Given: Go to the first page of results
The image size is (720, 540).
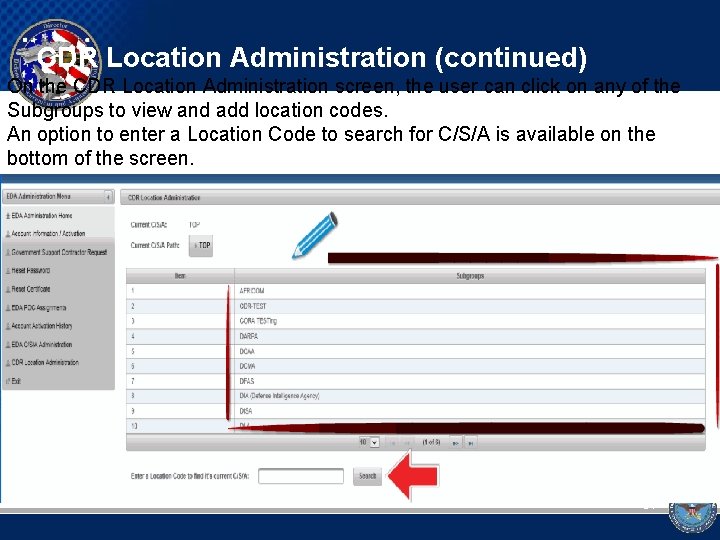Looking at the screenshot, I should 393,443.
